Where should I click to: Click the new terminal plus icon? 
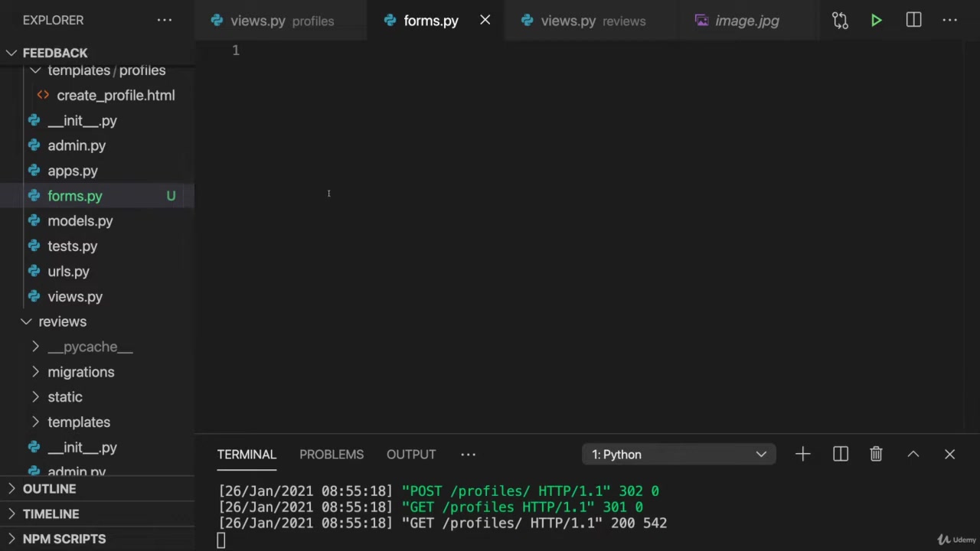[x=802, y=455]
